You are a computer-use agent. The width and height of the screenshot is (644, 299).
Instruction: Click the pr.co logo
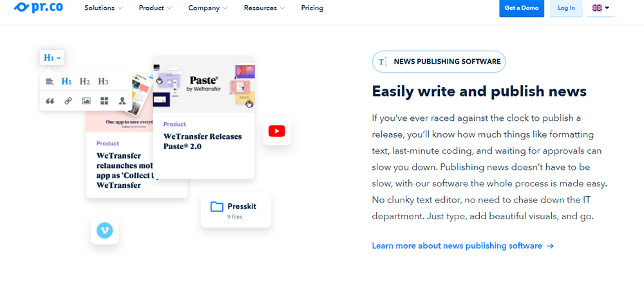(38, 7)
